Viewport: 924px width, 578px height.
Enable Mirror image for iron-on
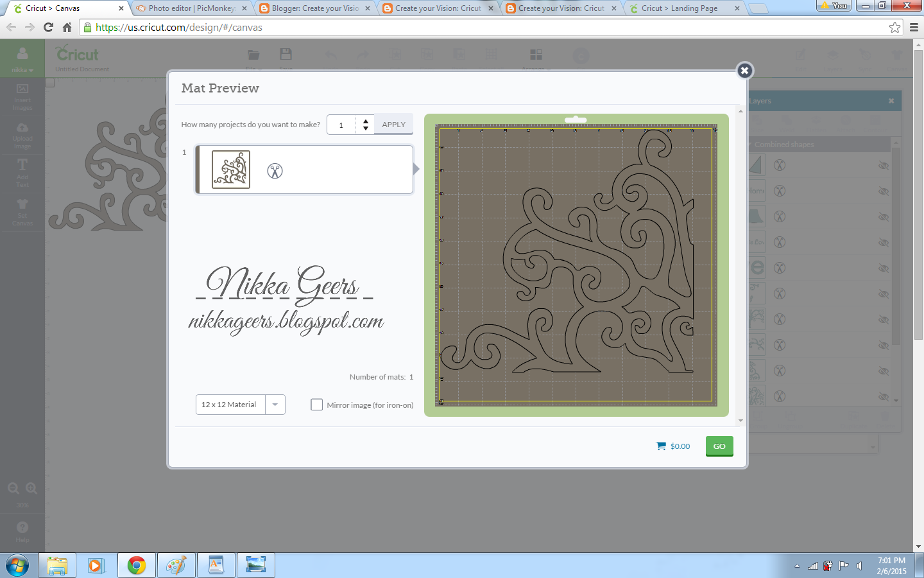coord(316,405)
